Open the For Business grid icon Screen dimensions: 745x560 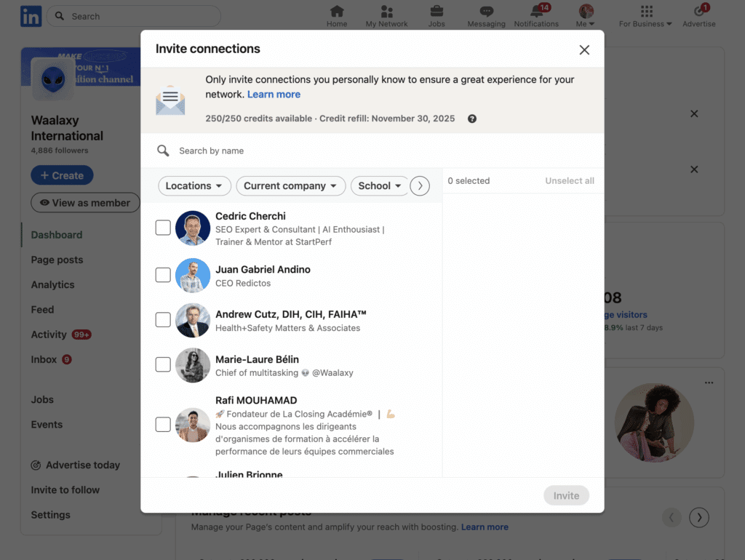pyautogui.click(x=646, y=11)
